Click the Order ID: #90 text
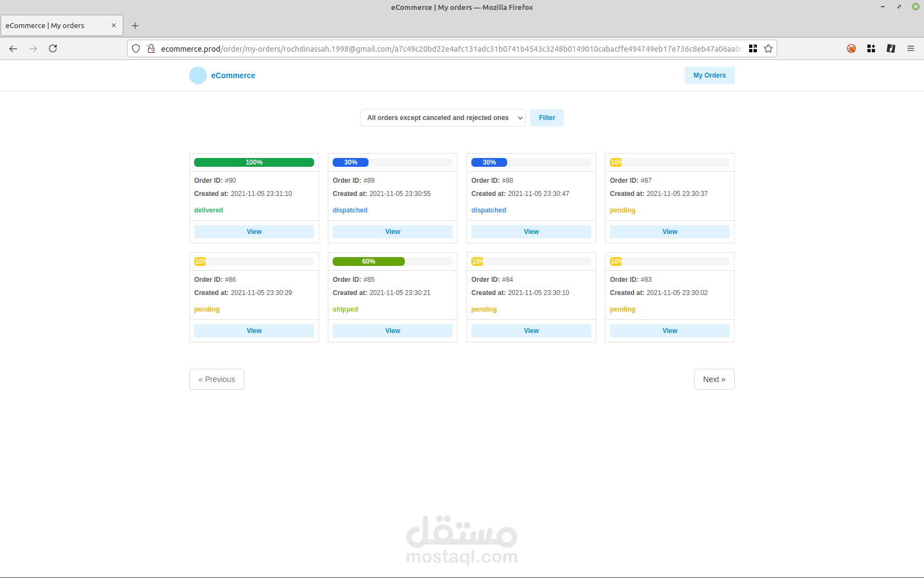The image size is (924, 578). point(215,181)
